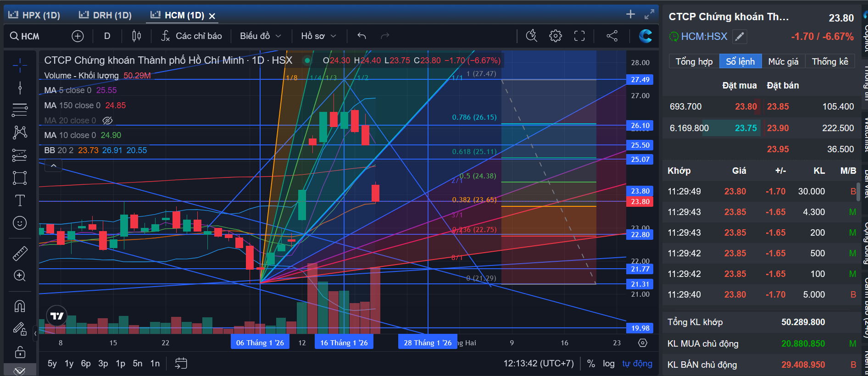Undo the last chart action

pyautogui.click(x=362, y=36)
